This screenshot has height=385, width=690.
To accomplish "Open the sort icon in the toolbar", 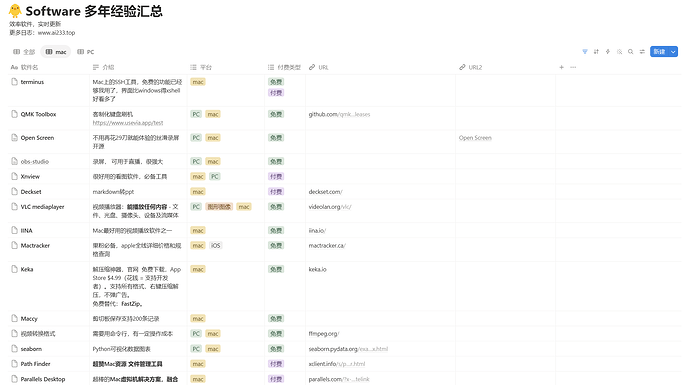I will tap(596, 52).
